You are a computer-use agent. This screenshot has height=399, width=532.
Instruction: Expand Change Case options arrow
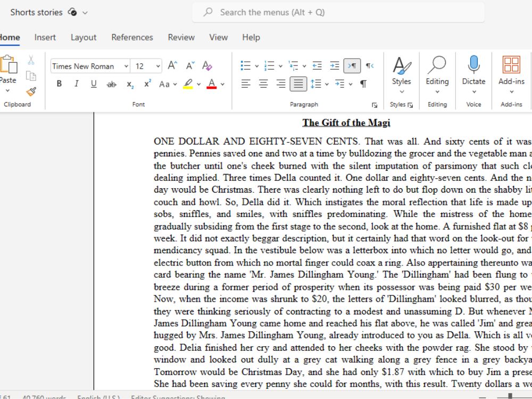click(x=175, y=84)
